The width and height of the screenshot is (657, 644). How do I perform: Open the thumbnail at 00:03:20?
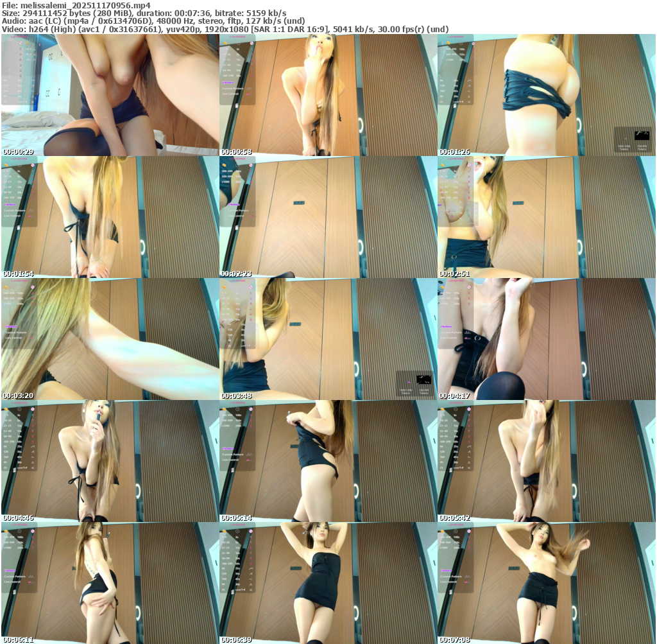point(110,339)
